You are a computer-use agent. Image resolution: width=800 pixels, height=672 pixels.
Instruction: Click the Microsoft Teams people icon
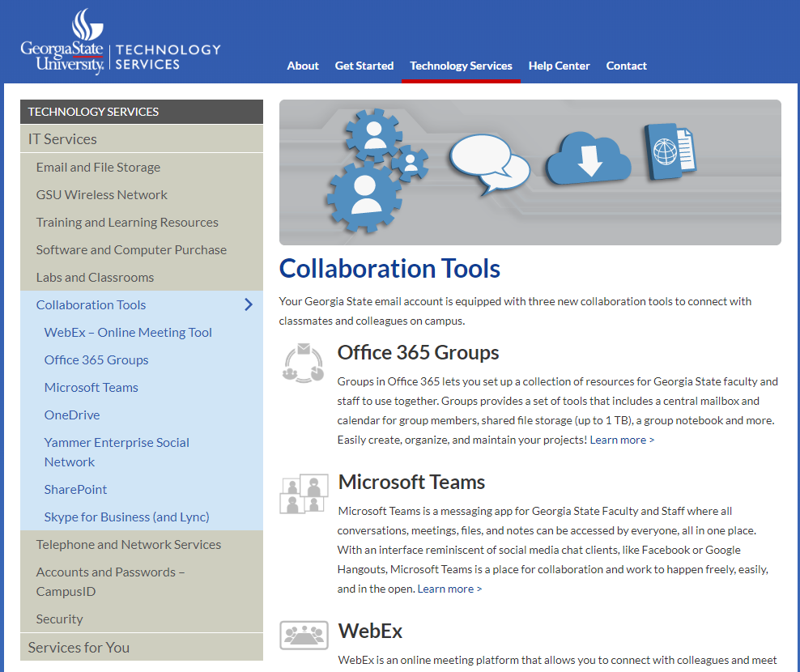304,493
